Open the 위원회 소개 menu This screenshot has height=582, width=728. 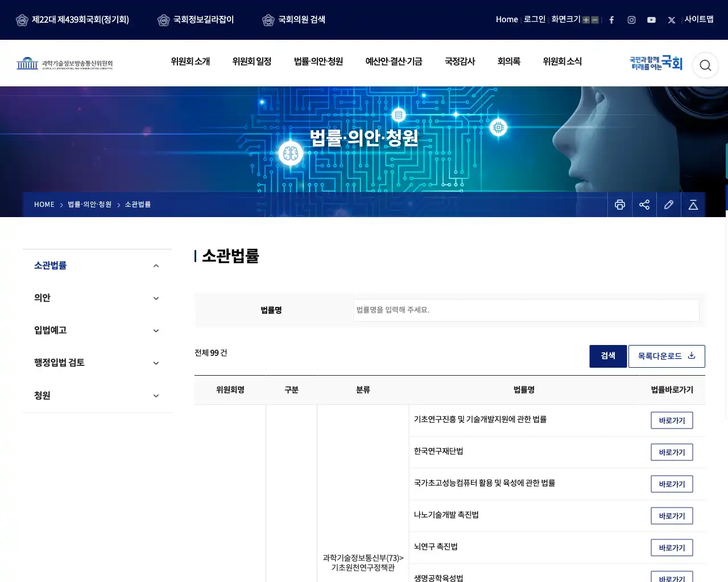point(191,61)
